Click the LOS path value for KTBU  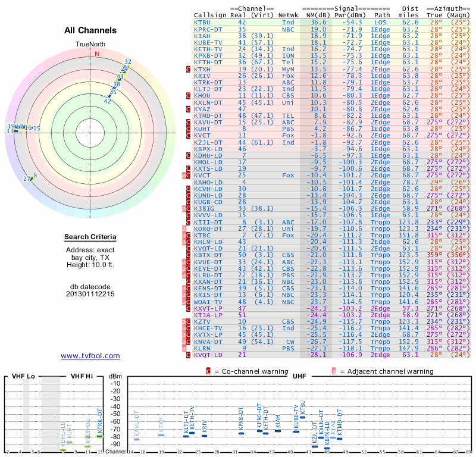(380, 23)
